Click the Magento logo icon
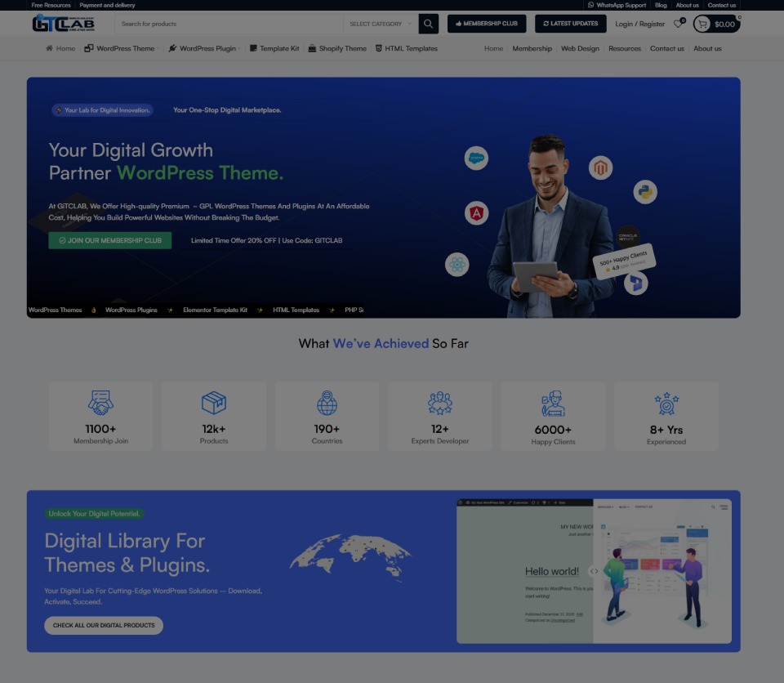Viewport: 784px width, 683px height. [601, 168]
